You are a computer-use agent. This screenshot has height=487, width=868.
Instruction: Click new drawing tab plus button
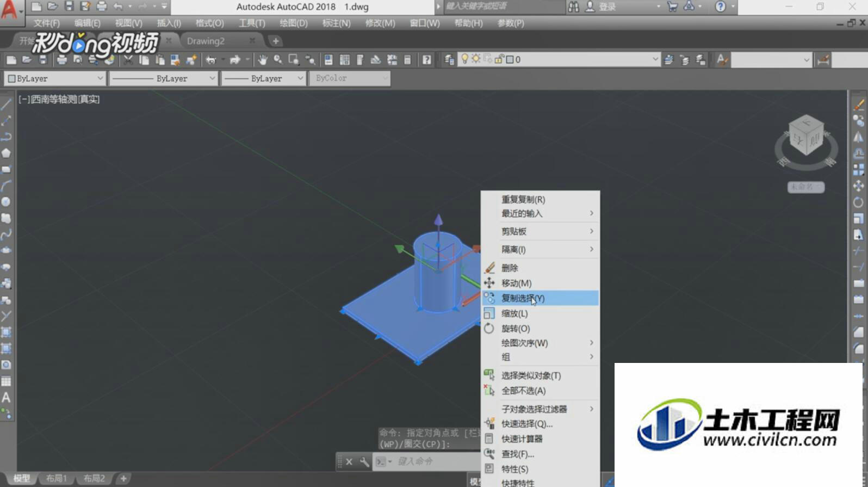(x=276, y=41)
